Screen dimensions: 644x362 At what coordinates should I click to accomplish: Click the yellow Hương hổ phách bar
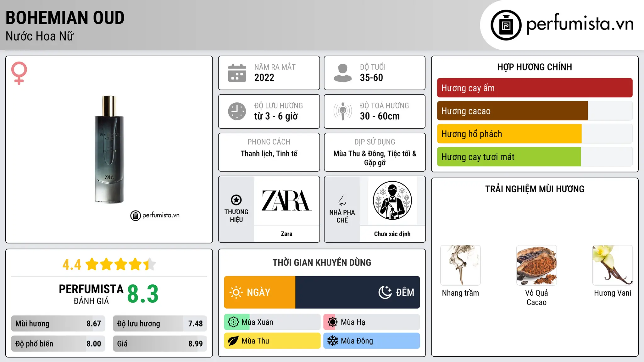tap(509, 134)
